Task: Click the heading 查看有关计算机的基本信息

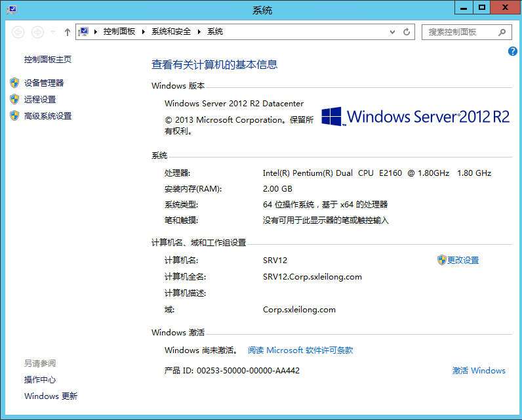Action: pyautogui.click(x=214, y=64)
